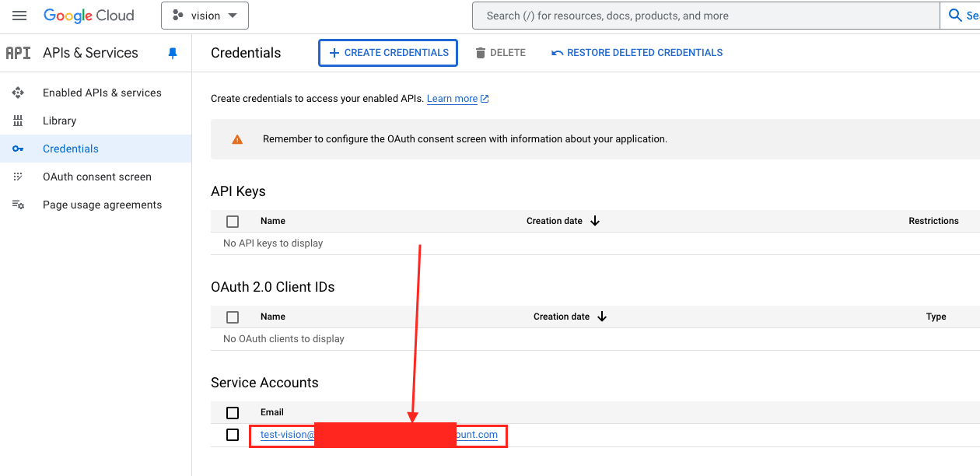Sort API Keys by Creation date arrow

point(595,221)
